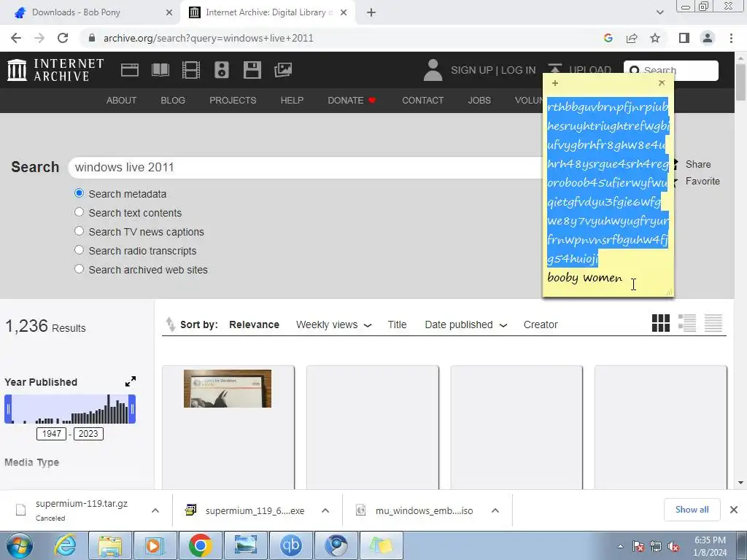Expand options for supermium_119 exe download
The height and width of the screenshot is (560, 747).
(325, 510)
